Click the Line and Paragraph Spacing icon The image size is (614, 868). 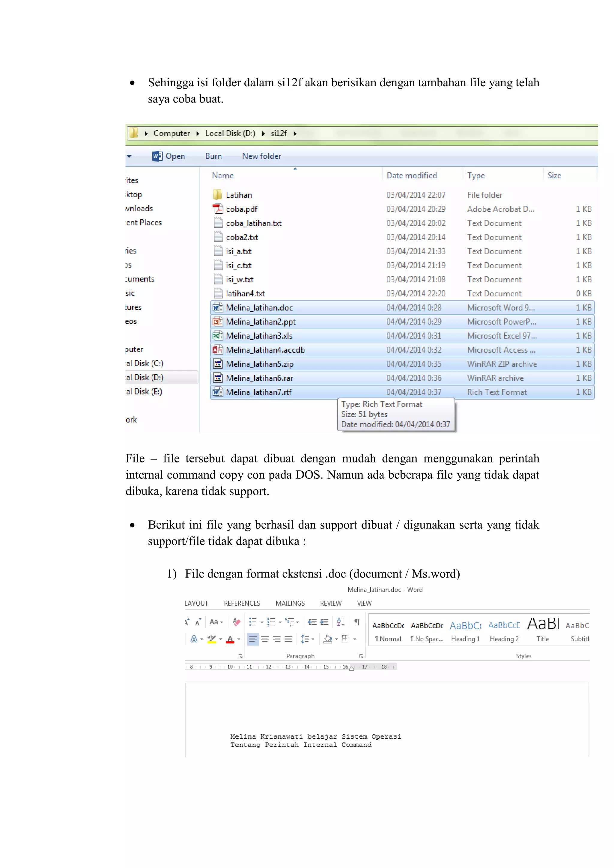click(305, 639)
